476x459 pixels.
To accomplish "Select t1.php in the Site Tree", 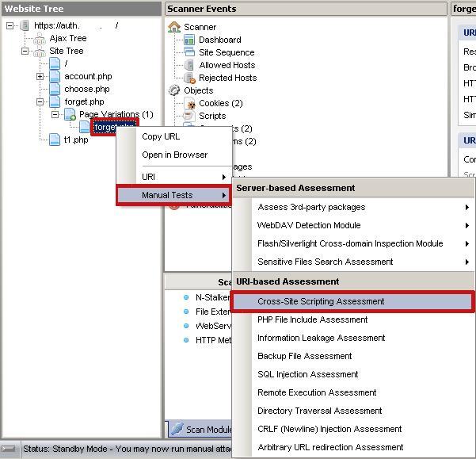I will 76,140.
